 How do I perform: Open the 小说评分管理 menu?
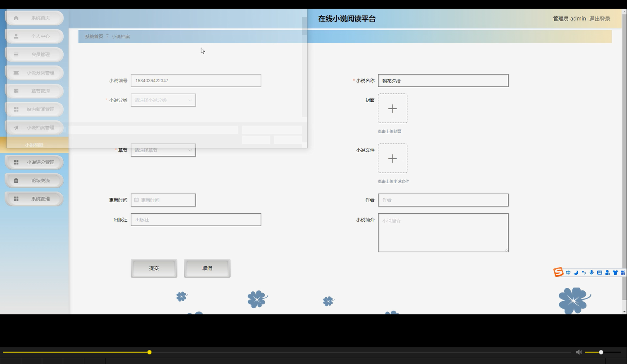click(34, 162)
